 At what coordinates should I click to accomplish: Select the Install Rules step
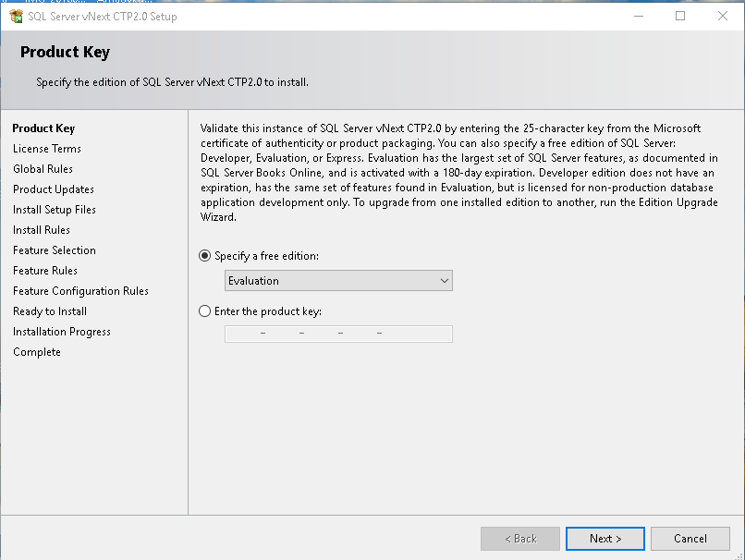pos(43,230)
